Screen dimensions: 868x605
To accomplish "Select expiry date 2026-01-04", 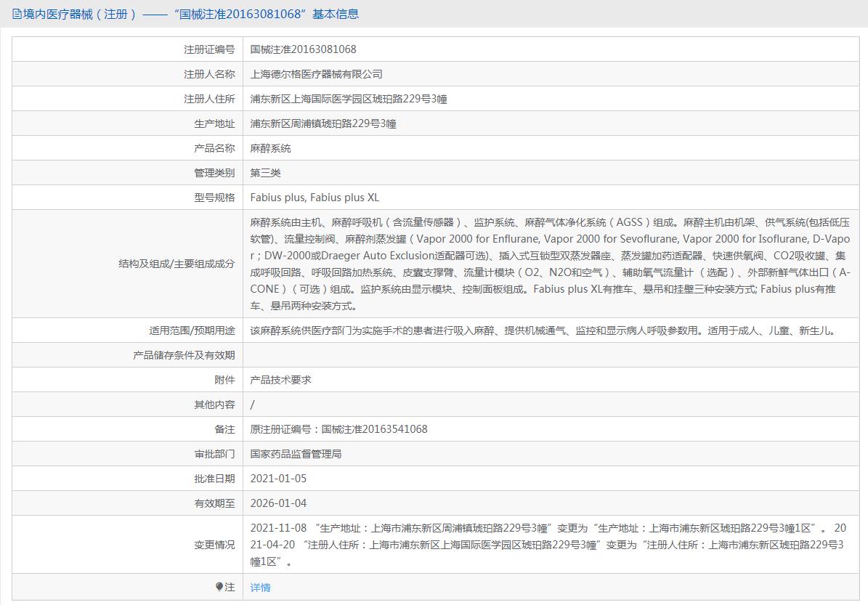I will point(278,503).
